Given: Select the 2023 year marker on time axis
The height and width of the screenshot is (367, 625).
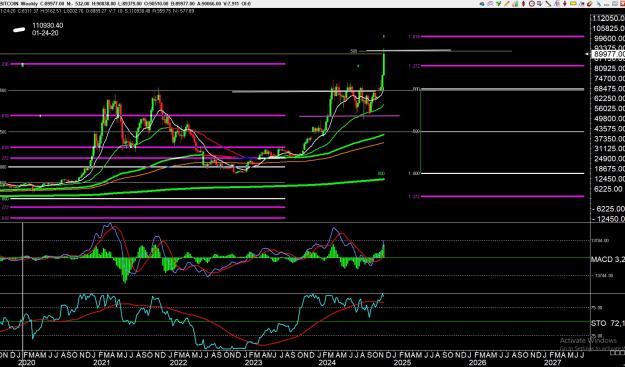Looking at the screenshot, I should click(253, 363).
